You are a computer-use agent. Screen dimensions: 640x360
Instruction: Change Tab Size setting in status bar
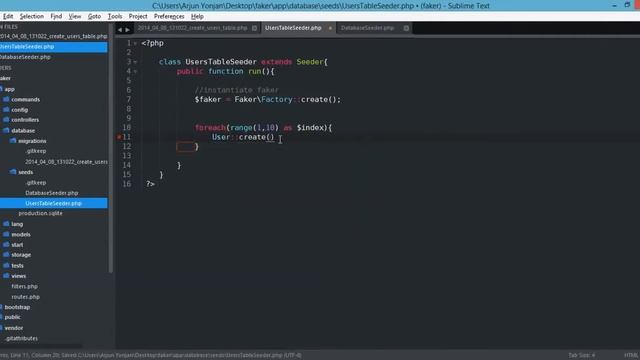(x=582, y=355)
